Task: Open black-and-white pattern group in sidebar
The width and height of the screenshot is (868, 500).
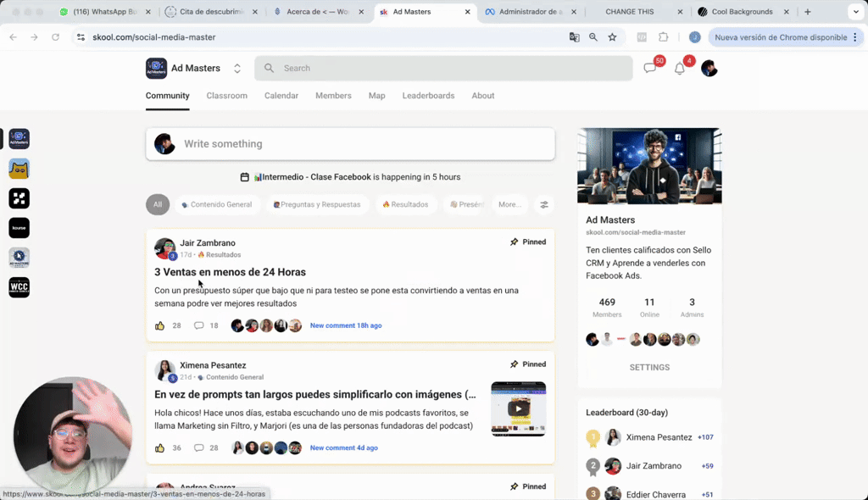Action: point(19,198)
